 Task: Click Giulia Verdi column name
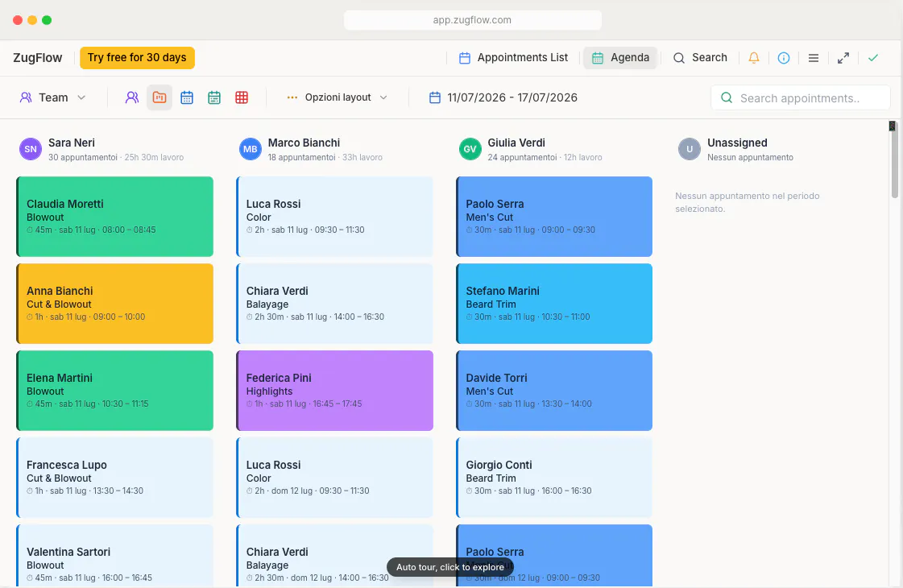[516, 143]
